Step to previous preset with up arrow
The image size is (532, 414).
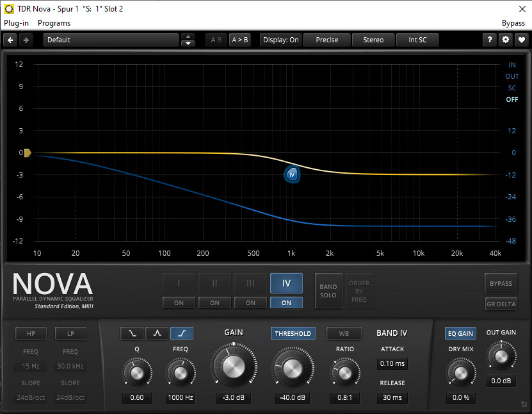coord(188,37)
